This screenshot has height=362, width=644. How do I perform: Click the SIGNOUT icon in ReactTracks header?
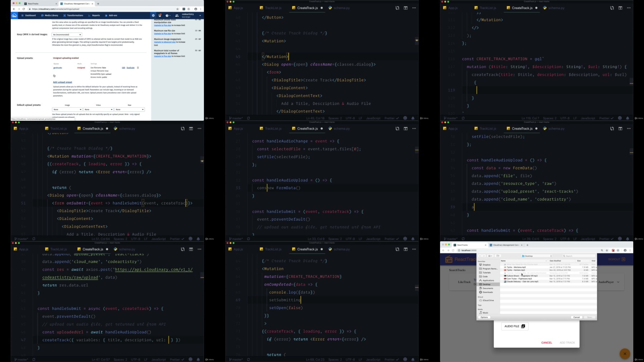click(x=623, y=259)
